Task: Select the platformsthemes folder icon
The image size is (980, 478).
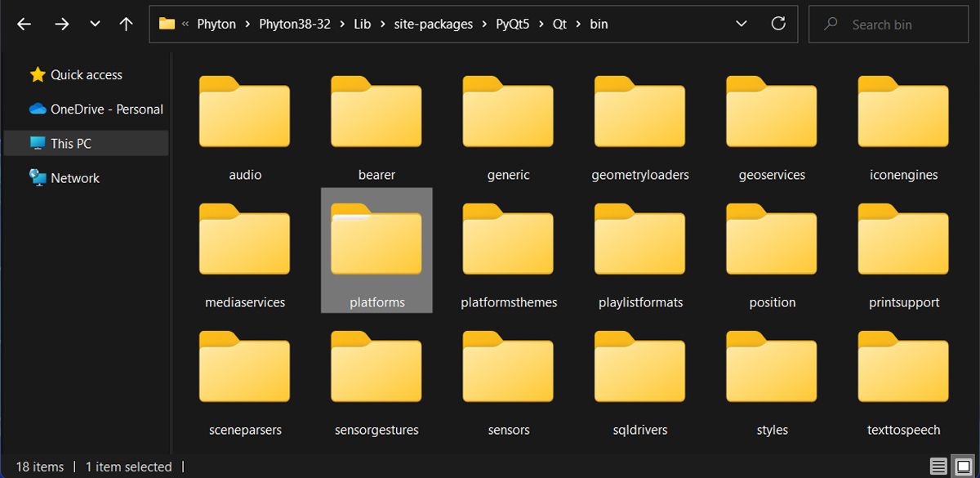Action: tap(508, 239)
